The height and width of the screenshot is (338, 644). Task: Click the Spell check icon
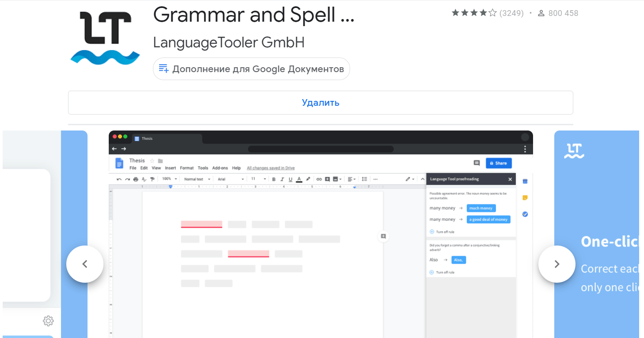click(144, 179)
